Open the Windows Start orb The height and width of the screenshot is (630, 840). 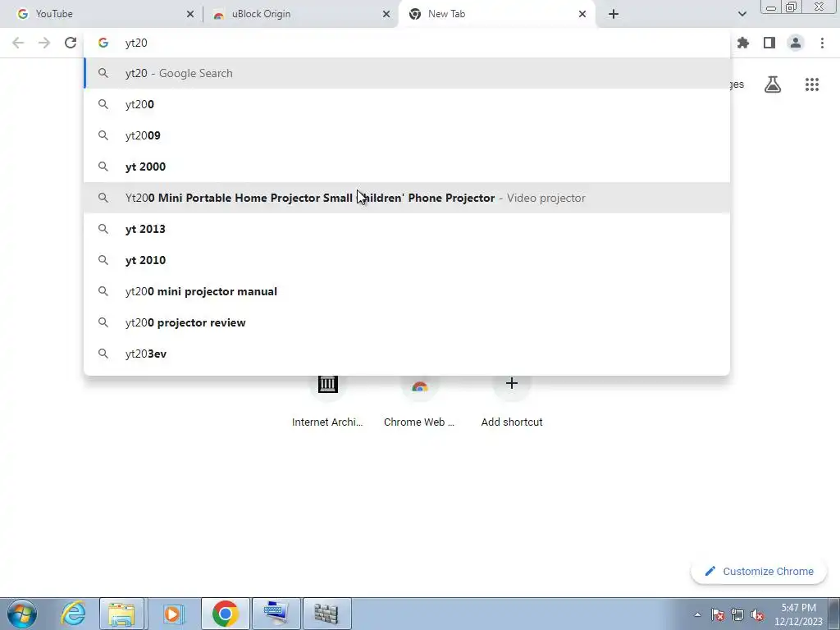pyautogui.click(x=22, y=614)
